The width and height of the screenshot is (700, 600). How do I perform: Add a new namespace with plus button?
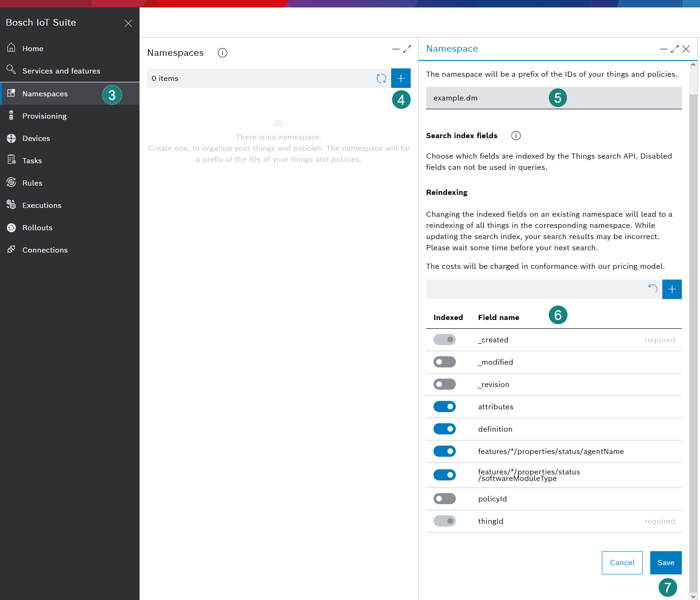point(401,78)
